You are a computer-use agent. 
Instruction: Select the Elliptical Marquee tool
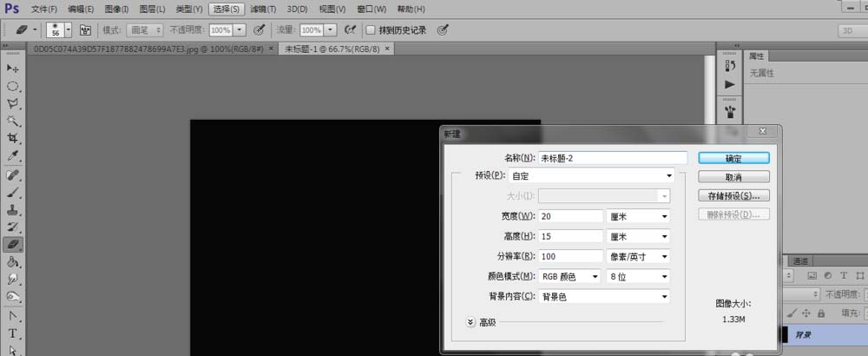[x=13, y=86]
